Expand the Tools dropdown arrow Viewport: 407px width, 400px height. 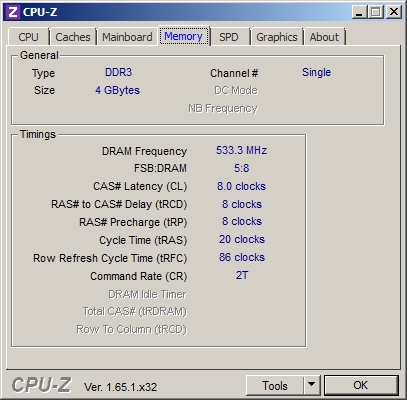click(x=312, y=386)
